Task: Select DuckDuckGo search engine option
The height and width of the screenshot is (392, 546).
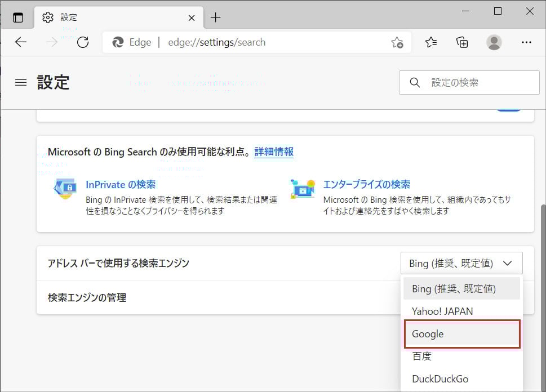Action: [461, 379]
